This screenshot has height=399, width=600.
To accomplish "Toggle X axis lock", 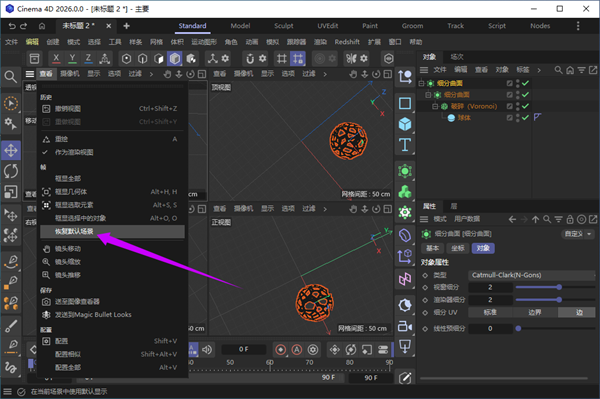I will coord(56,59).
